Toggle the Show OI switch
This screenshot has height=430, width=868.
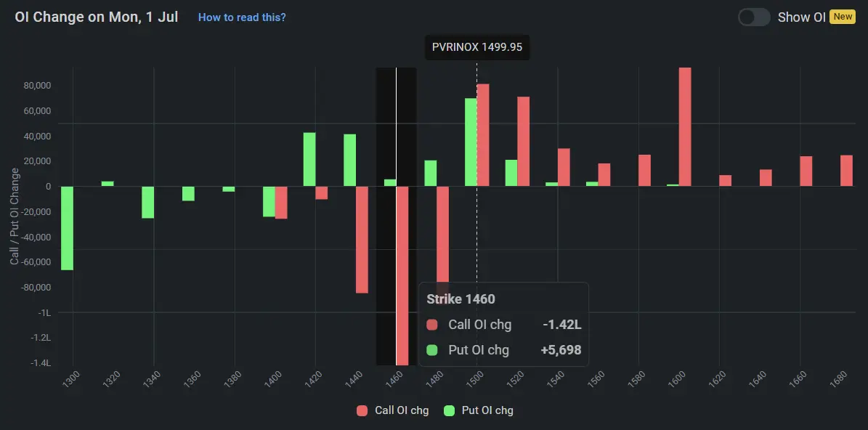754,17
